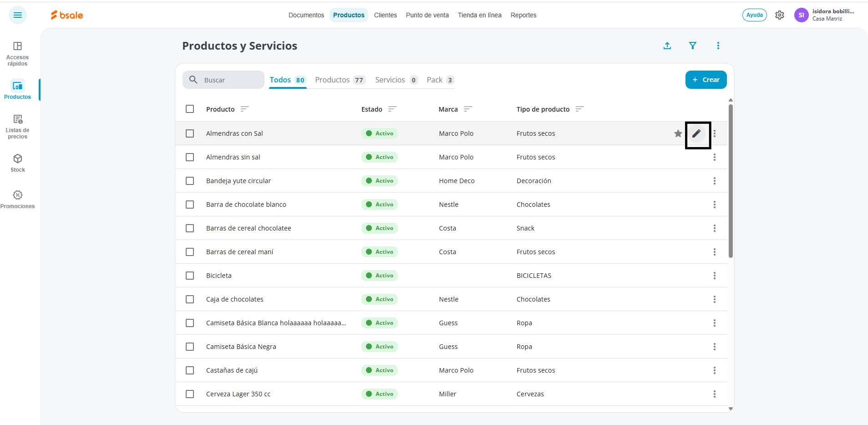Switch to Productos 77 tab
Image resolution: width=868 pixels, height=425 pixels.
tap(340, 80)
